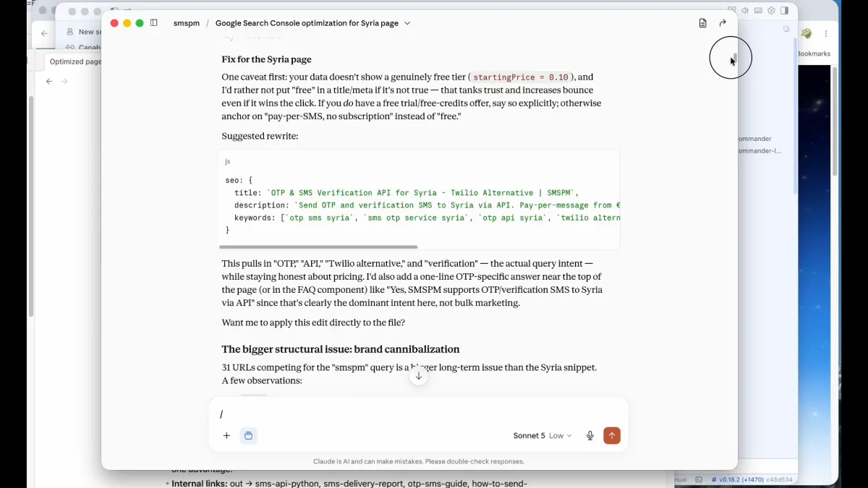Click the gear settings icon in background window

pyautogui.click(x=771, y=11)
